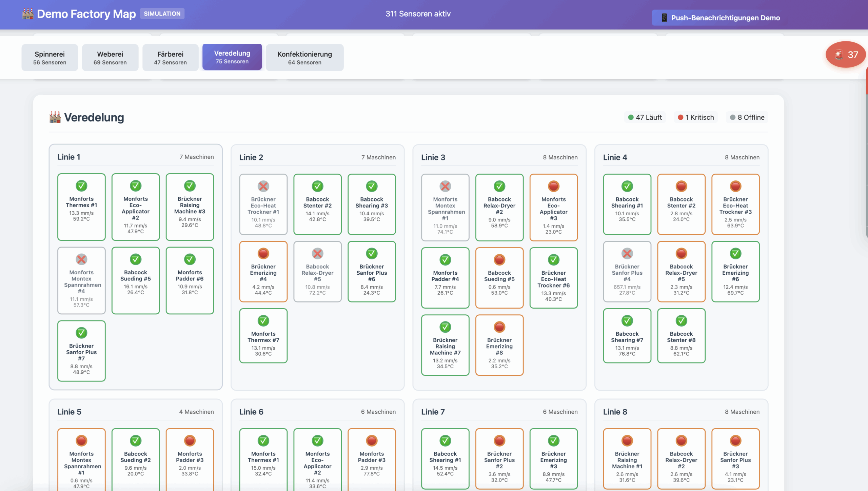Click green check on Monforts Padder #4
The image size is (868, 491).
[446, 260]
